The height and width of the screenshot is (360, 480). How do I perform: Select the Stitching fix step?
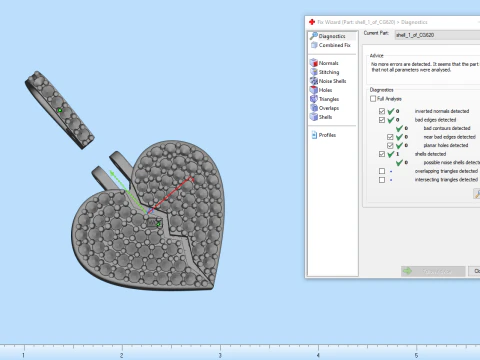(325, 72)
